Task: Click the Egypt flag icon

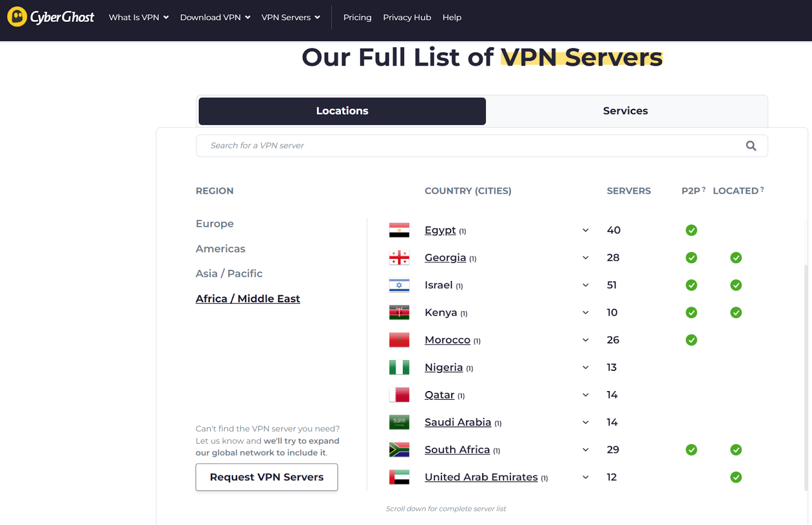Action: point(399,230)
